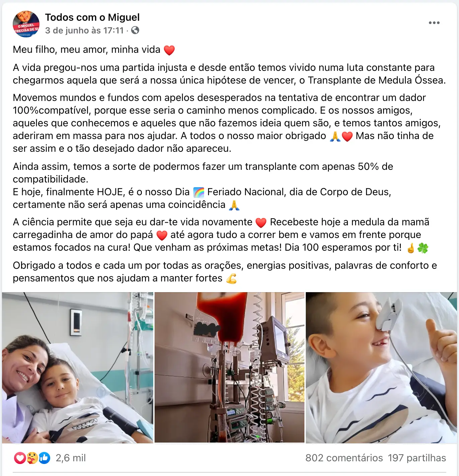Open the photo of mother and son
Screen dimensions: 459x476
pos(78,368)
